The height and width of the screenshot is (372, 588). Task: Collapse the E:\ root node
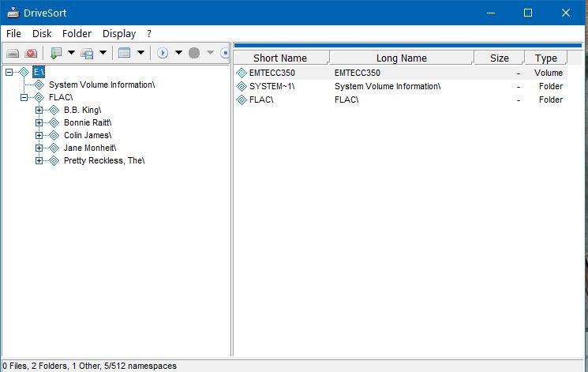pos(9,72)
